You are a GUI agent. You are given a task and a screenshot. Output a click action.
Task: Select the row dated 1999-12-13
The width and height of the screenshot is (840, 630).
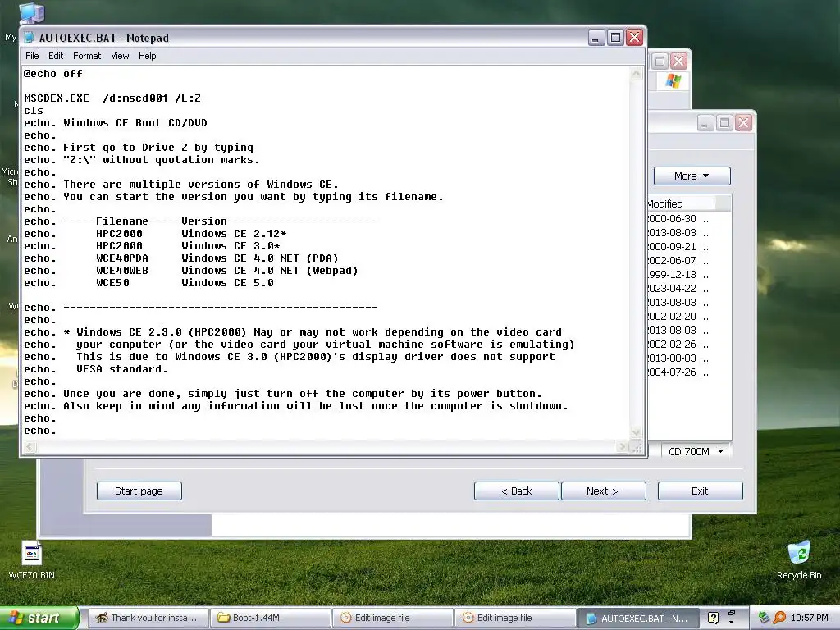pos(678,274)
